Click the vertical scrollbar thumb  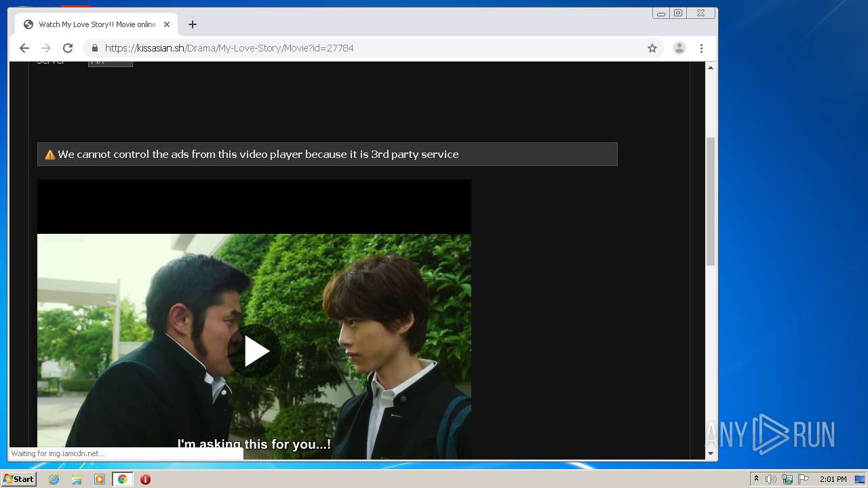pos(711,201)
